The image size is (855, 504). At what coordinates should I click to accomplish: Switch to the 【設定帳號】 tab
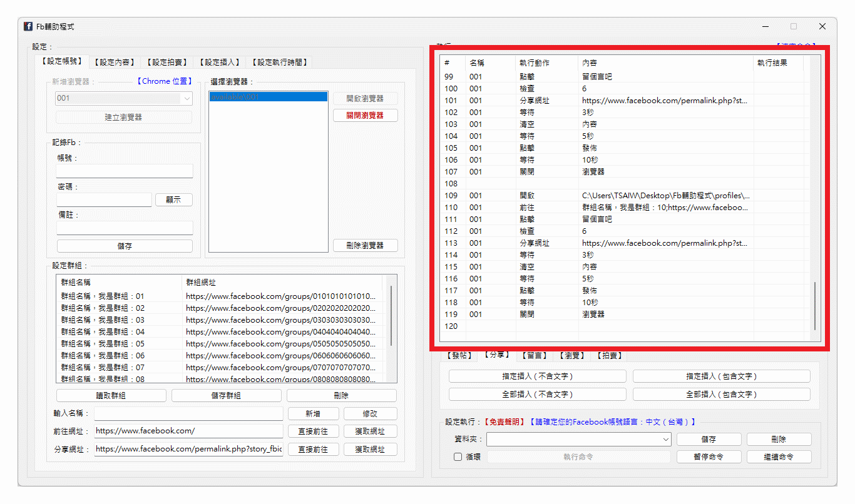[62, 61]
